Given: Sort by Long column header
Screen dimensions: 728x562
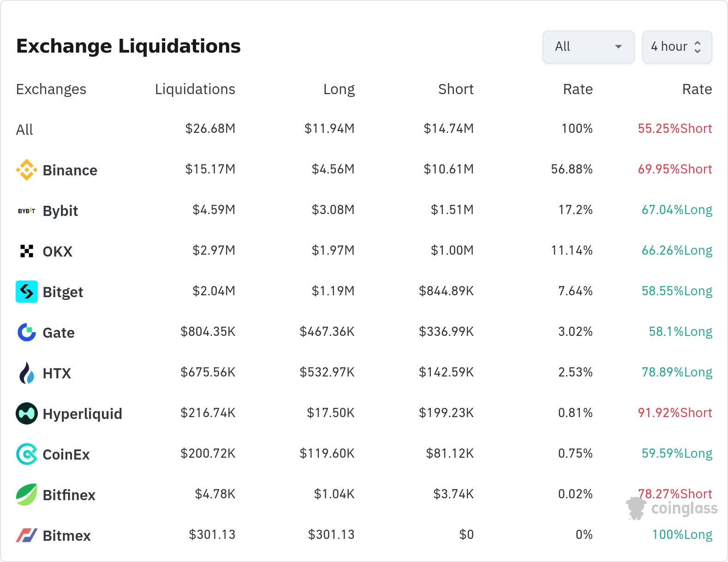Looking at the screenshot, I should point(339,89).
